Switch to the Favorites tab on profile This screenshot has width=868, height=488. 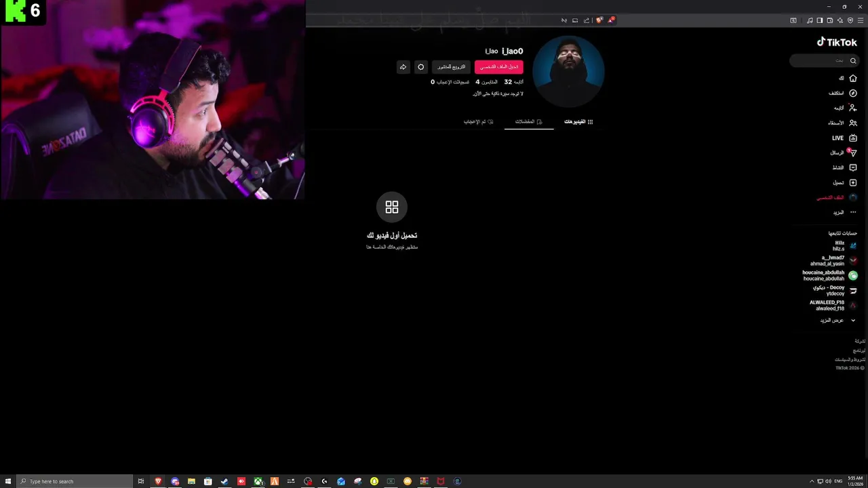[528, 121]
